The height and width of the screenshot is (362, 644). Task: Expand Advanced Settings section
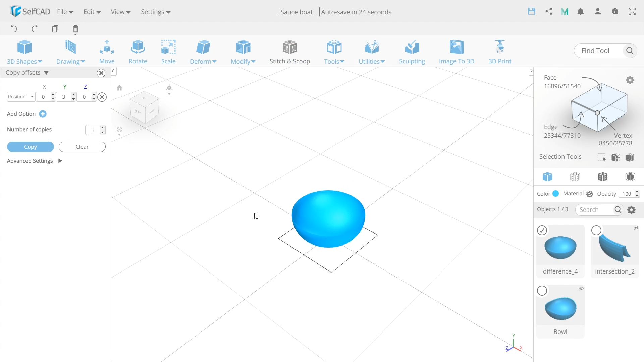coord(60,161)
